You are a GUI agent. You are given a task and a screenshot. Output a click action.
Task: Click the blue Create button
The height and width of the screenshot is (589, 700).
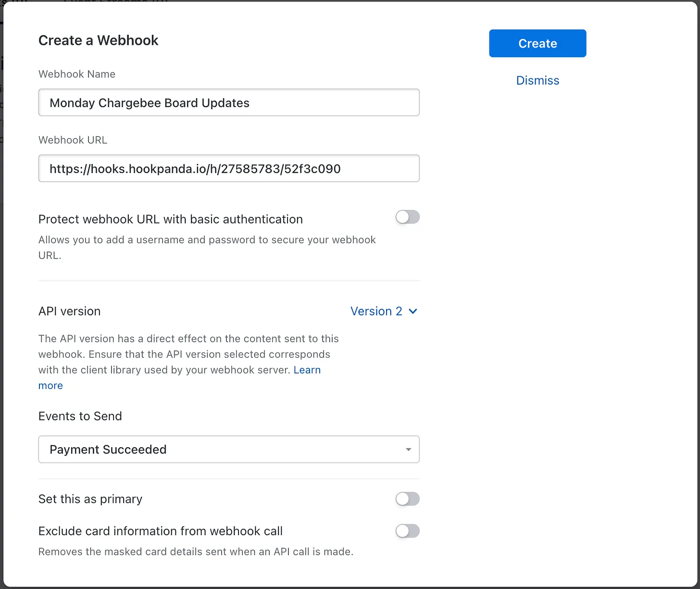click(537, 43)
